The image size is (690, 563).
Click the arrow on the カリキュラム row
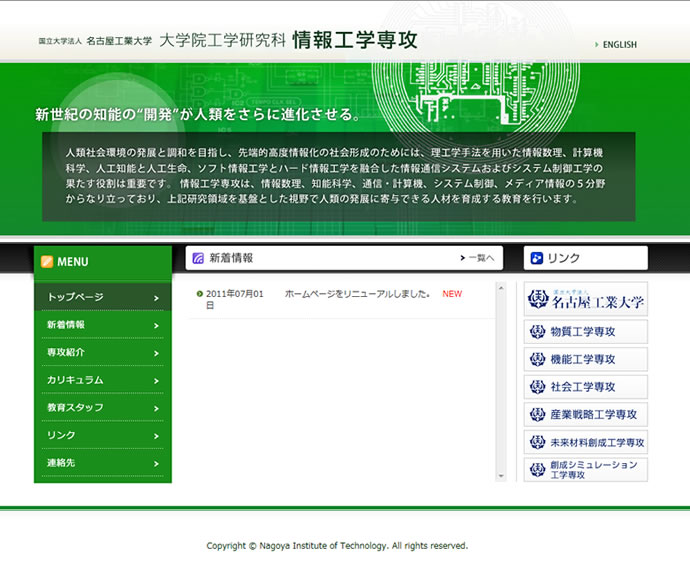point(156,381)
